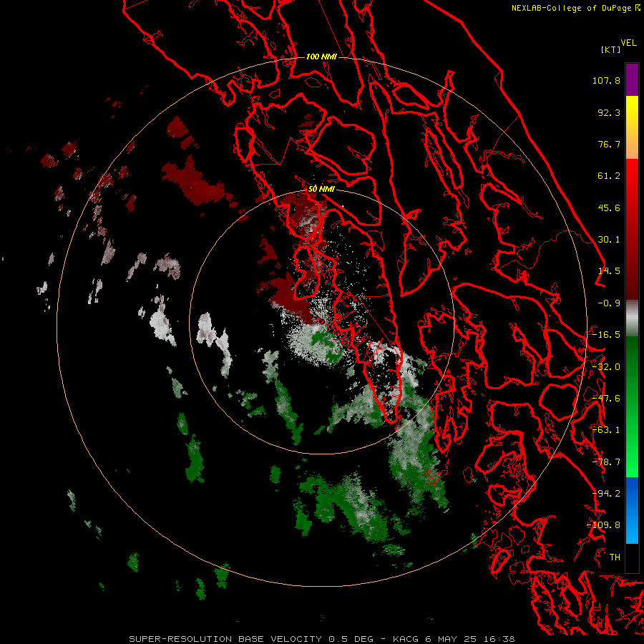This screenshot has height=644, width=644.
Task: Click the -16.5 value on velocity scale
Action: coord(606,335)
